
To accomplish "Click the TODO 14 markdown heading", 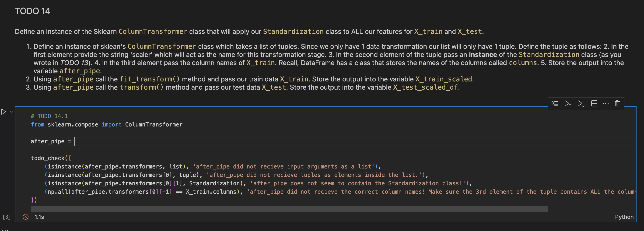I will (x=32, y=10).
